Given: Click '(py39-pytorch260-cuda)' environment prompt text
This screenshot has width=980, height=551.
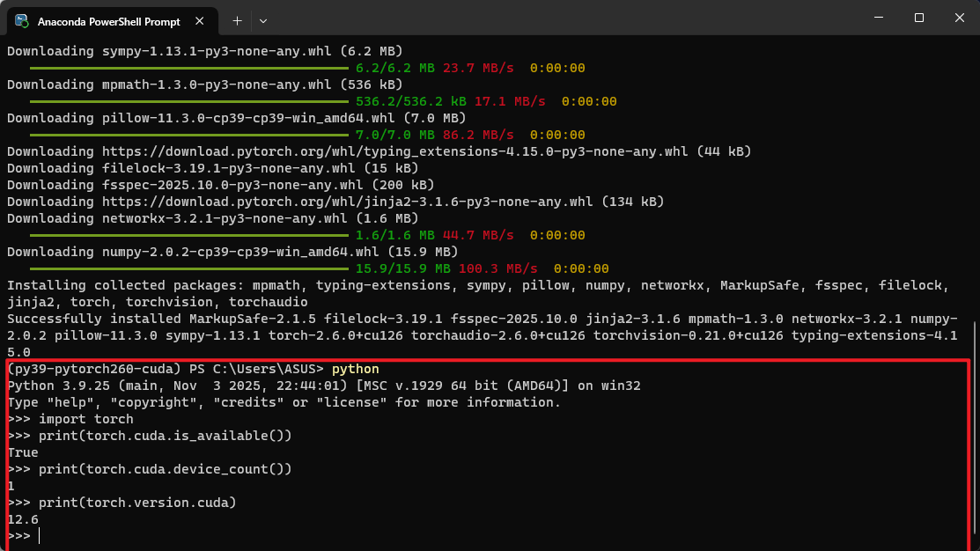Looking at the screenshot, I should [x=93, y=369].
